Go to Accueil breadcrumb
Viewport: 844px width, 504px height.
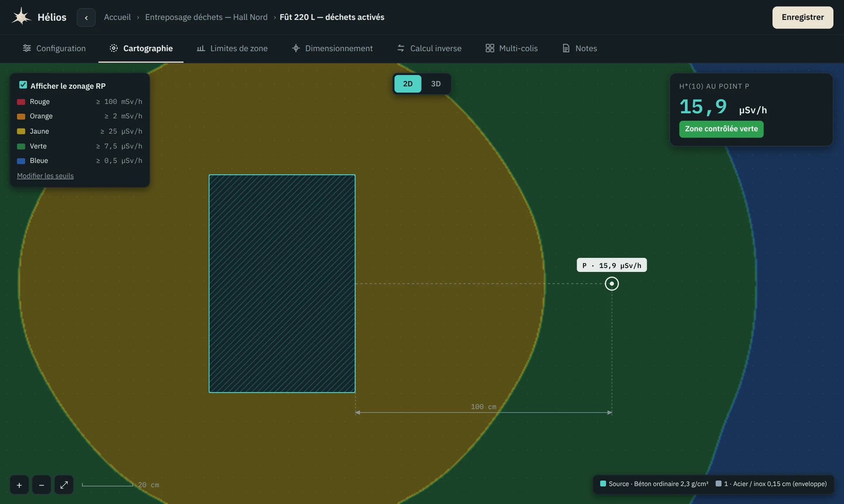coord(117,17)
